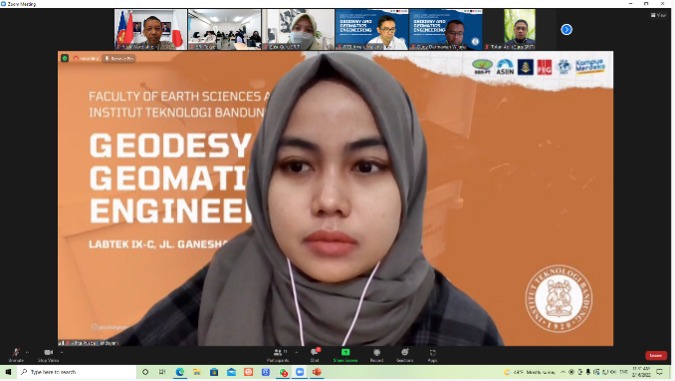
Task: Unmute the microphone in Zoom toolbar
Action: 16,355
